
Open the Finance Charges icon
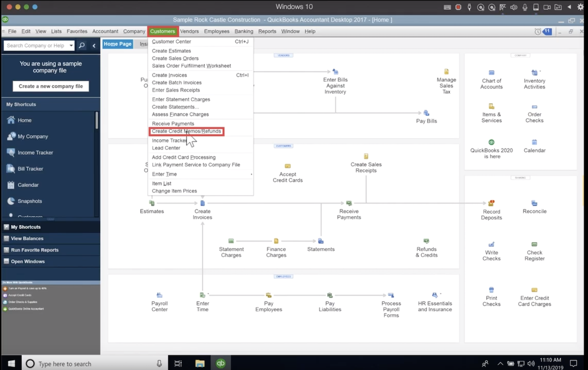point(276,241)
